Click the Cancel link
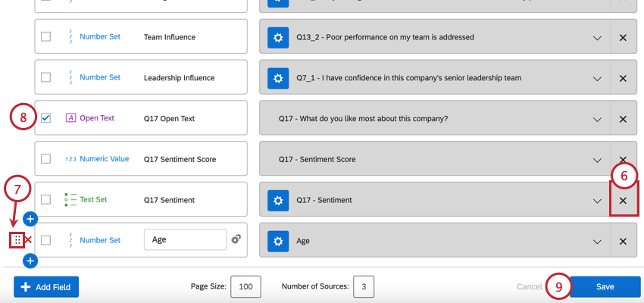The width and height of the screenshot is (644, 303). click(529, 287)
